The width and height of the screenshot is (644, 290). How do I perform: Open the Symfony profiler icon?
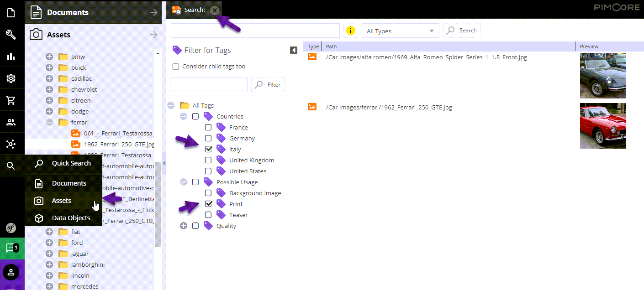pyautogui.click(x=11, y=228)
